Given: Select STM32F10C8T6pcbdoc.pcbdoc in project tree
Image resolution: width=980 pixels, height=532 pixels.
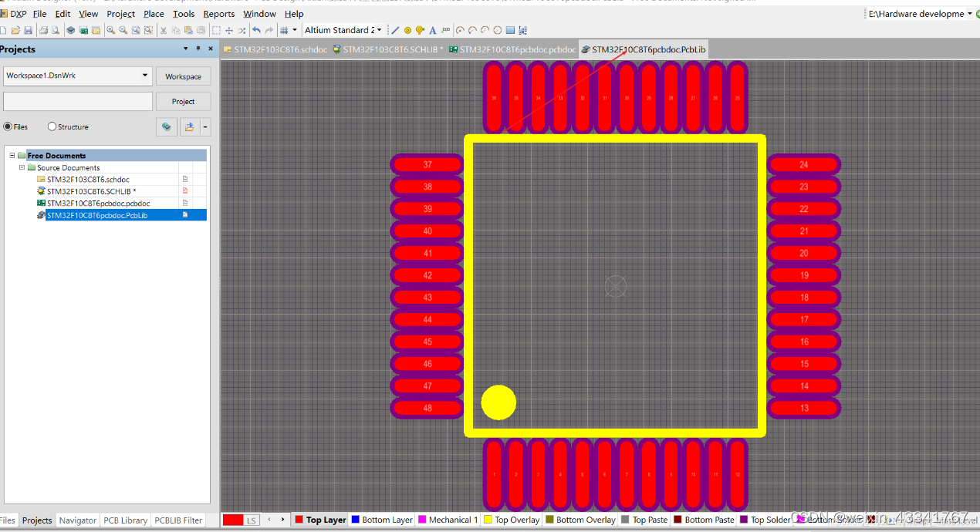Looking at the screenshot, I should (98, 204).
